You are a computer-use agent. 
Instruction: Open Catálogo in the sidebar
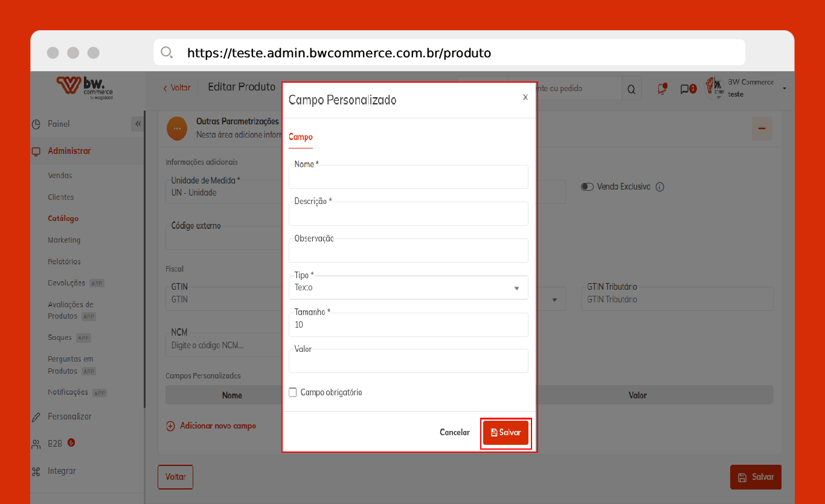pyautogui.click(x=63, y=219)
